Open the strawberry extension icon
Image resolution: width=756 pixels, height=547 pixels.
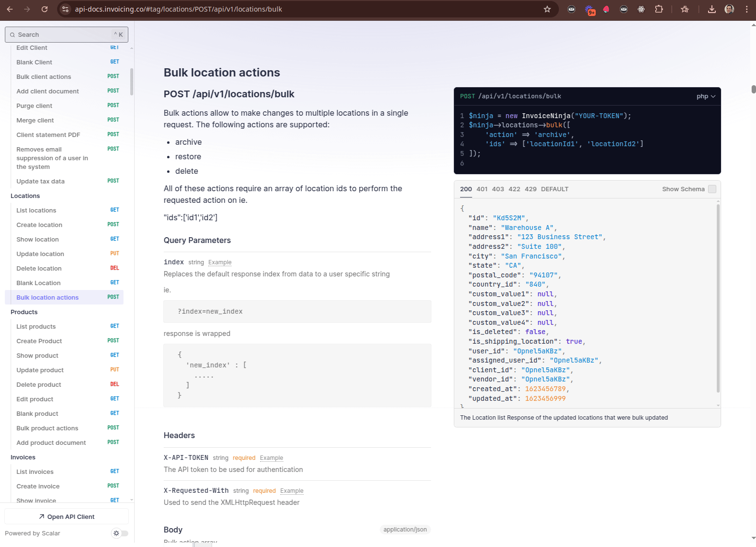click(606, 9)
